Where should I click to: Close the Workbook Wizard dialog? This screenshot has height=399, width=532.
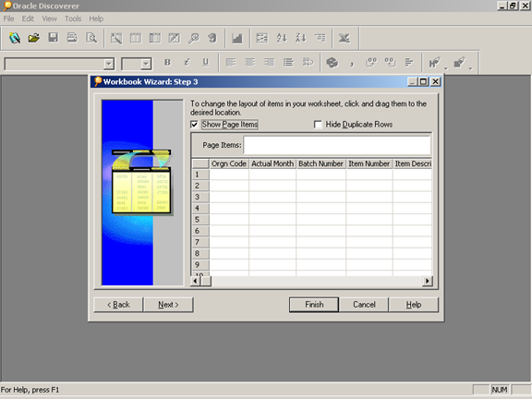pos(435,82)
